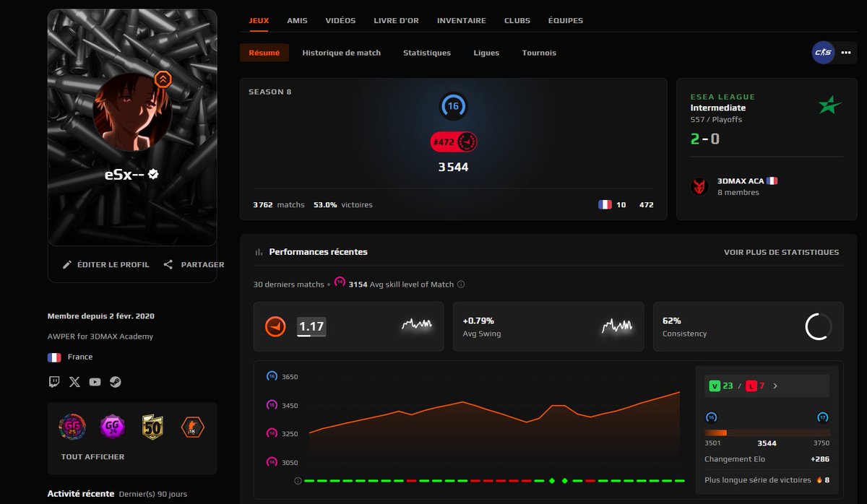Viewport: 867px width, 504px height.
Task: Click VOIR PLUS DE STATISTIQUES
Action: (782, 253)
